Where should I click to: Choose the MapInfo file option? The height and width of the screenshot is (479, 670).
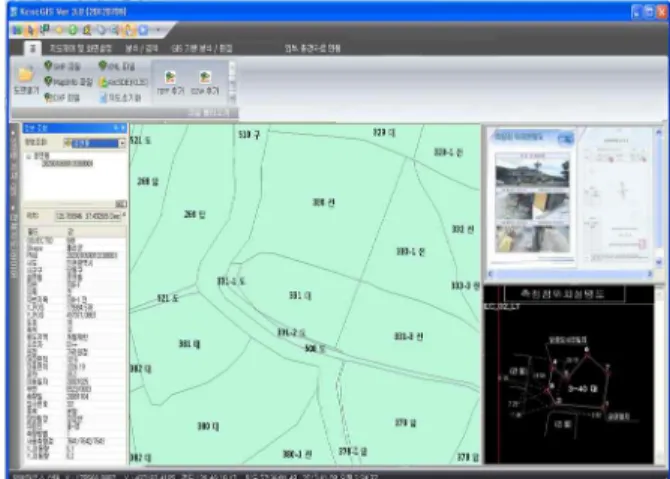tap(68, 81)
